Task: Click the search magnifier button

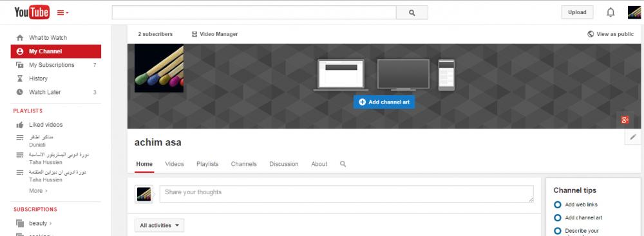Action: click(412, 13)
